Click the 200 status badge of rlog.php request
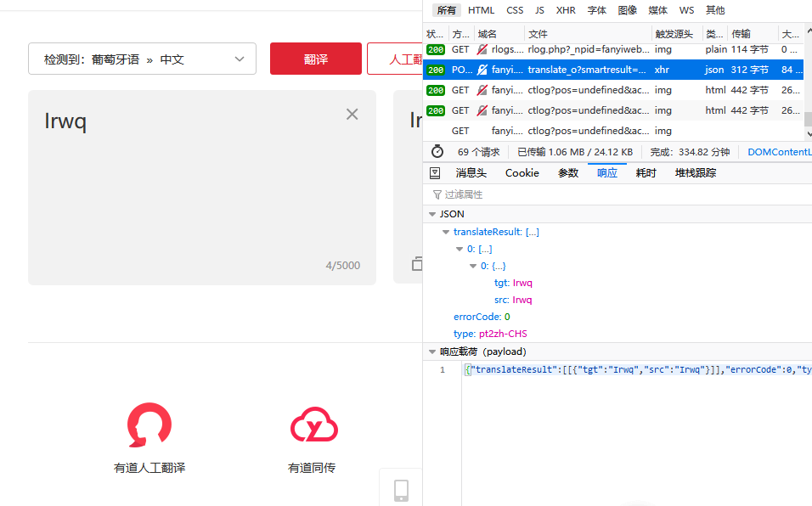Image resolution: width=812 pixels, height=506 pixels. click(x=436, y=50)
